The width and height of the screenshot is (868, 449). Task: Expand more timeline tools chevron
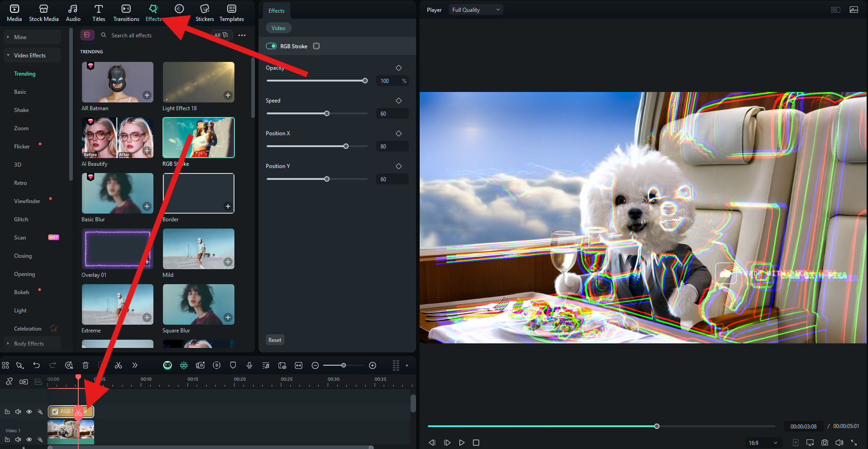(x=135, y=365)
